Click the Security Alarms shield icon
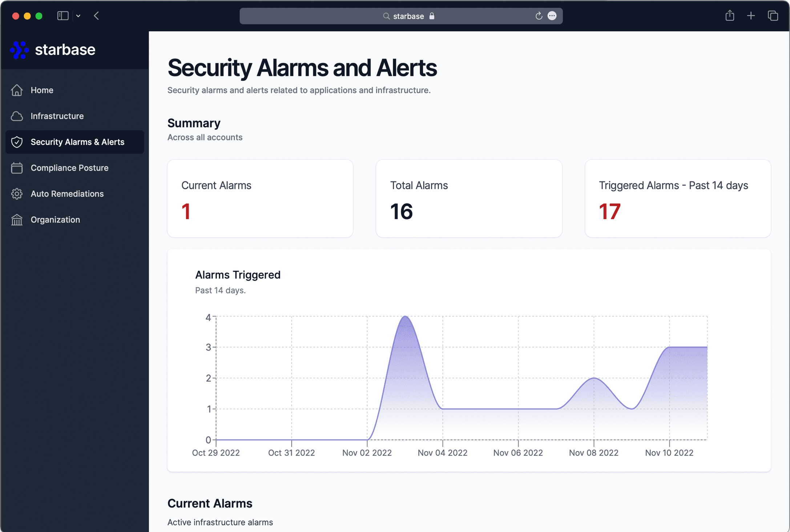 (17, 142)
